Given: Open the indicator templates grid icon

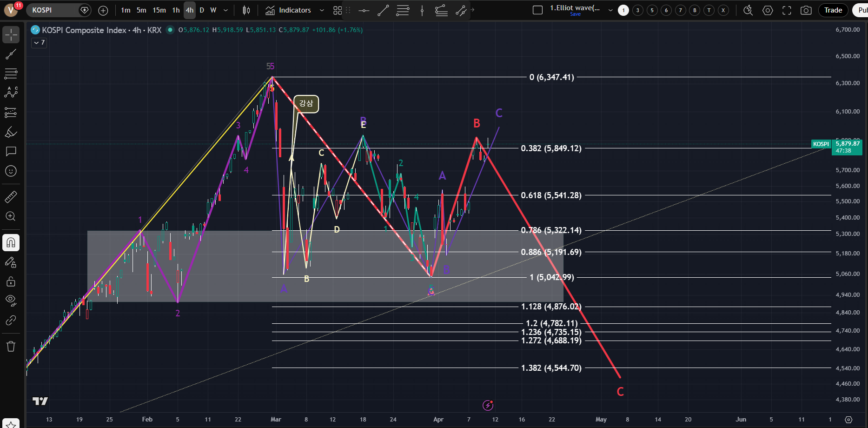Looking at the screenshot, I should [338, 10].
